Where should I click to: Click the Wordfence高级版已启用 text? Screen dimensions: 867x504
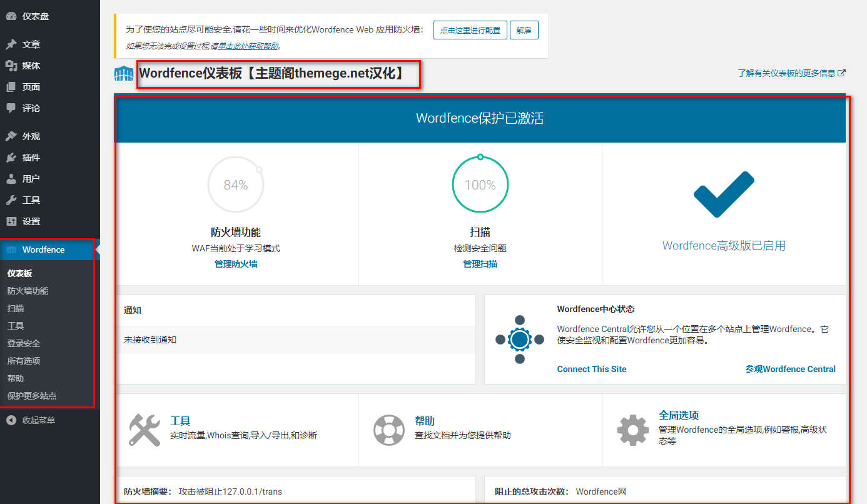[724, 246]
